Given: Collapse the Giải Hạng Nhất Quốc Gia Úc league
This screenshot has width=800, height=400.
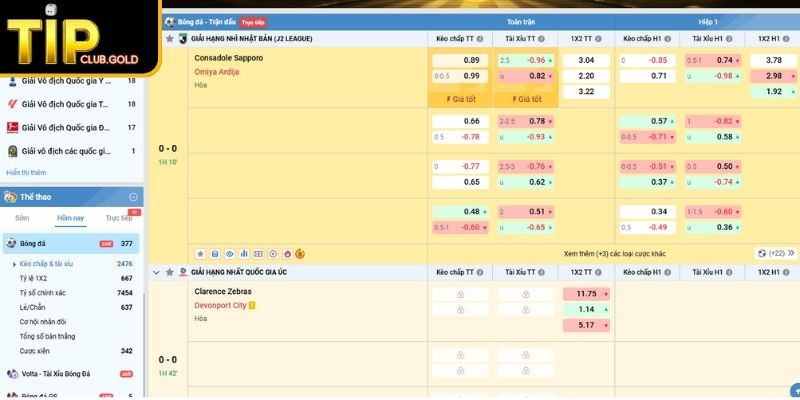Looking at the screenshot, I should click(x=156, y=272).
